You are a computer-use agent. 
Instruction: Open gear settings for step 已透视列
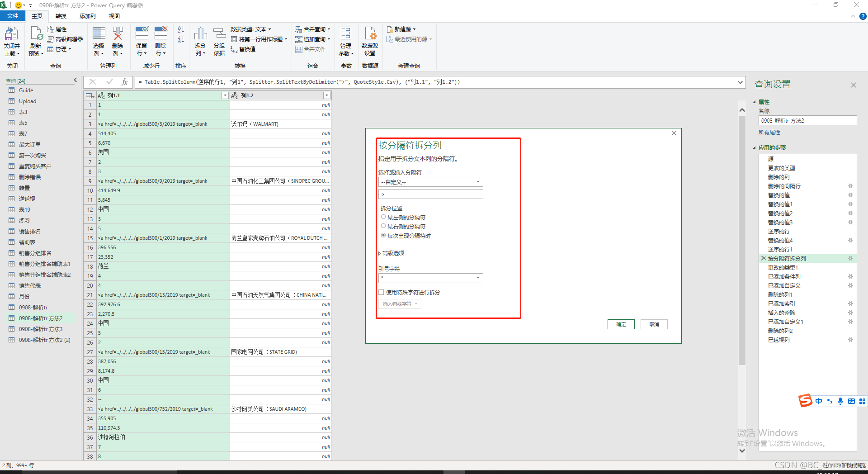tap(850, 340)
